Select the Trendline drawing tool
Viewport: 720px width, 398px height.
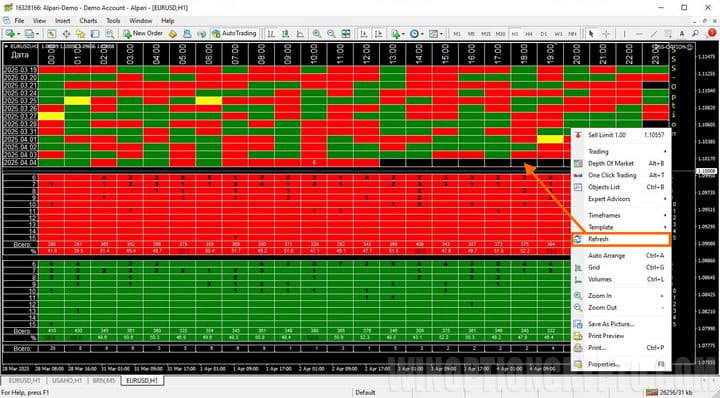[653, 34]
